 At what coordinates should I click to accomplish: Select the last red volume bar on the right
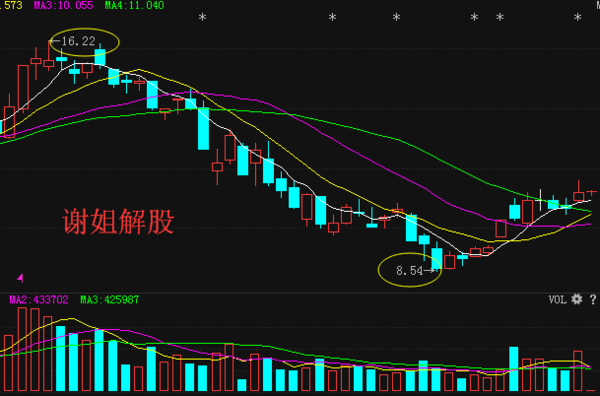[578, 370]
